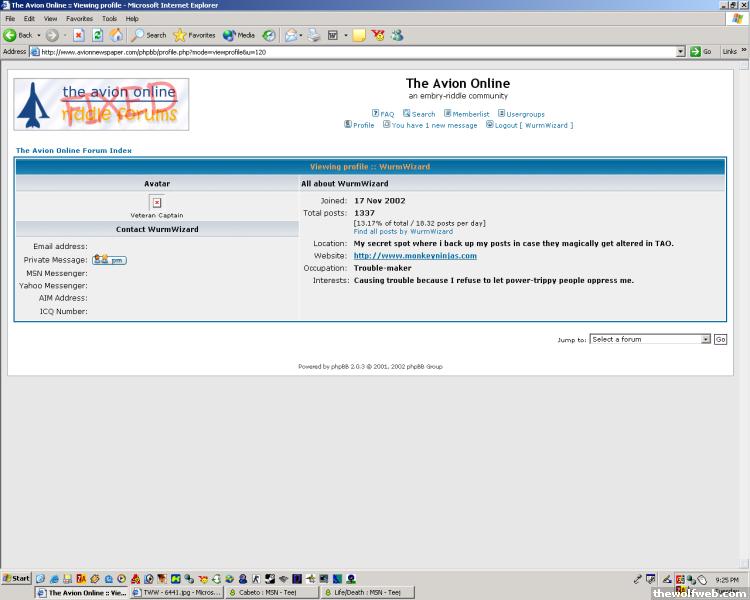Screen dimensions: 750x600
Task: Refresh the page with Refresh icon
Action: point(98,35)
